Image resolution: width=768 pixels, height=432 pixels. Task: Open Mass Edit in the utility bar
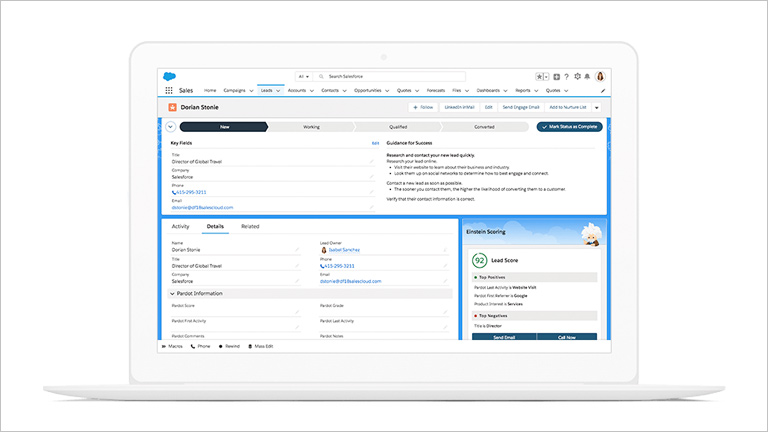click(261, 346)
